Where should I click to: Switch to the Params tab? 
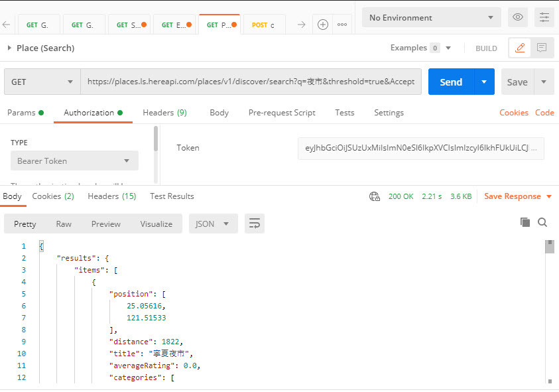pos(25,113)
